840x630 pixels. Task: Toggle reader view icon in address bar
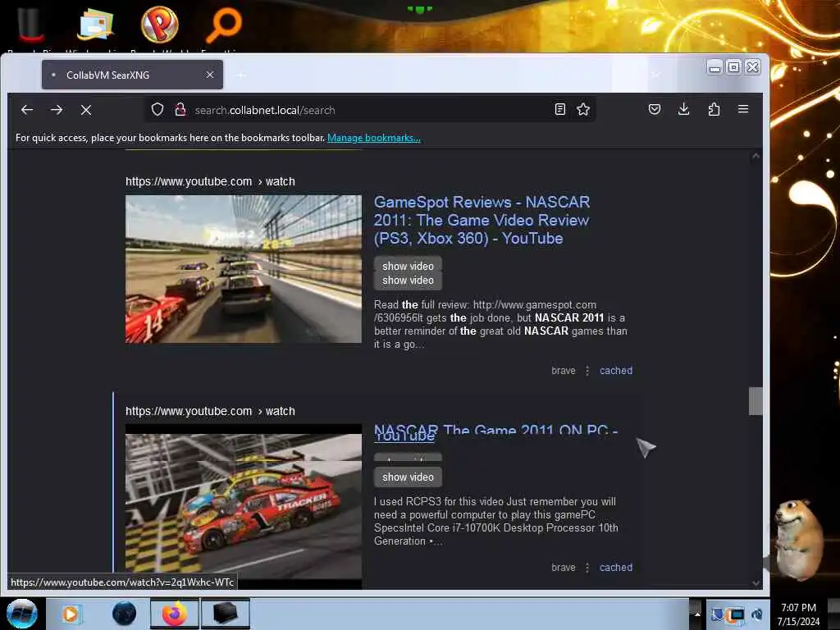[x=559, y=110]
